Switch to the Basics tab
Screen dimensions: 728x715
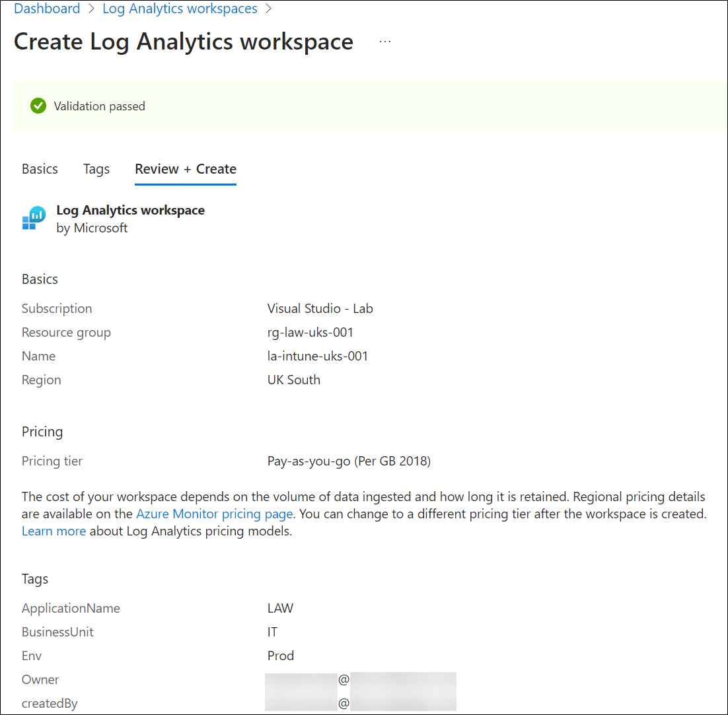click(40, 169)
